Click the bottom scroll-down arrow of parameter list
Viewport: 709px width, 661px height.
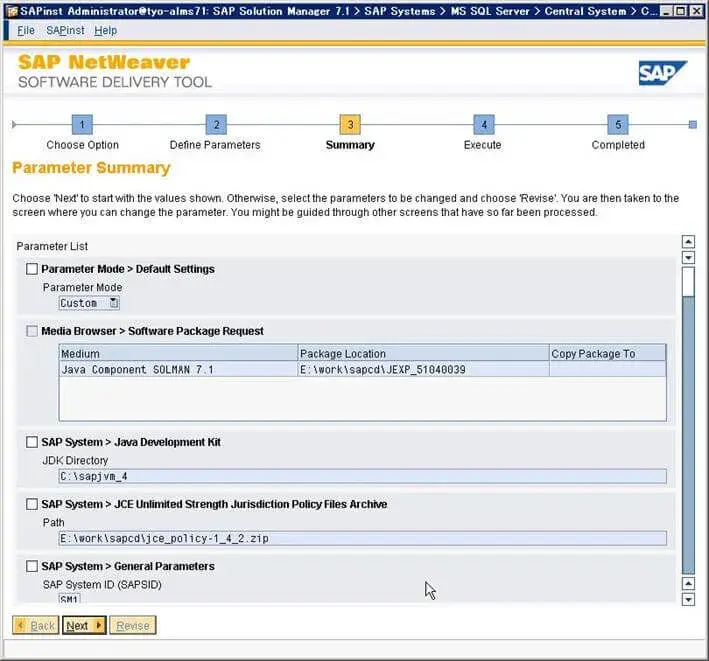click(x=688, y=600)
